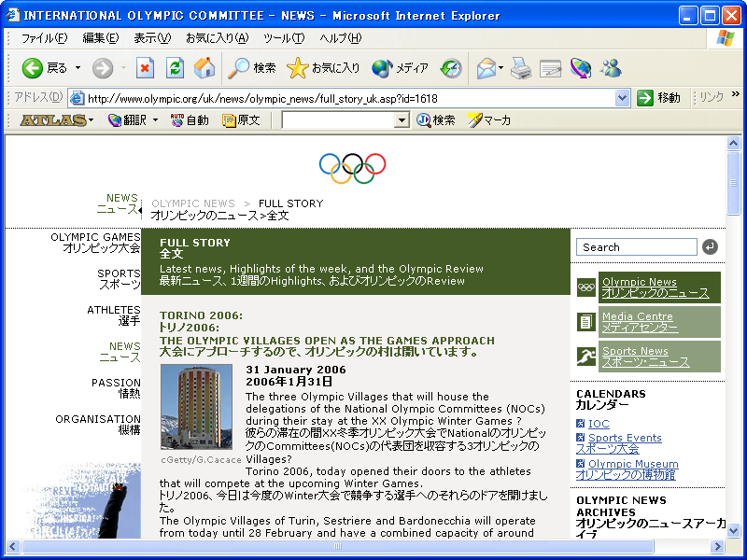This screenshot has height=560, width=747.
Task: Open the Media pane globe icon
Action: 382,68
